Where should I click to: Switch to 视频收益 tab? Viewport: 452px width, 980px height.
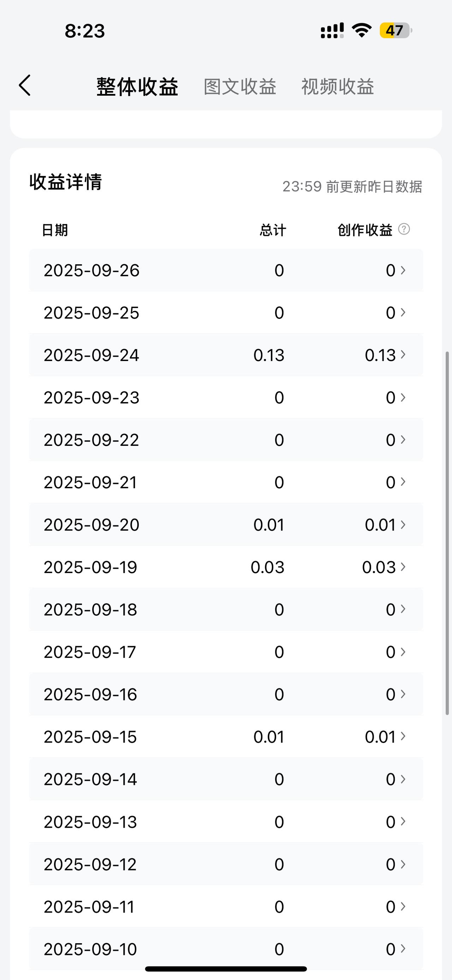338,87
